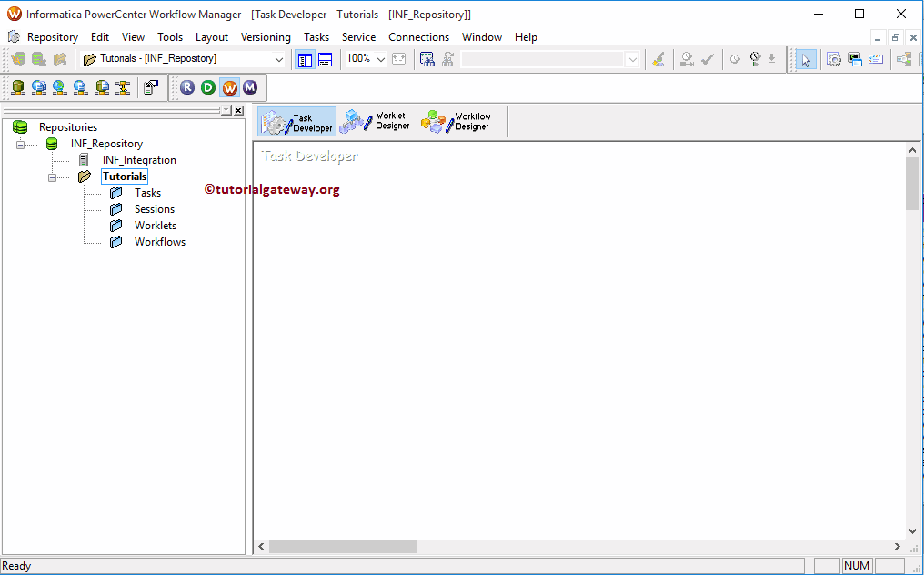
Task: Click the NUM indicator in status bar
Action: tap(856, 566)
